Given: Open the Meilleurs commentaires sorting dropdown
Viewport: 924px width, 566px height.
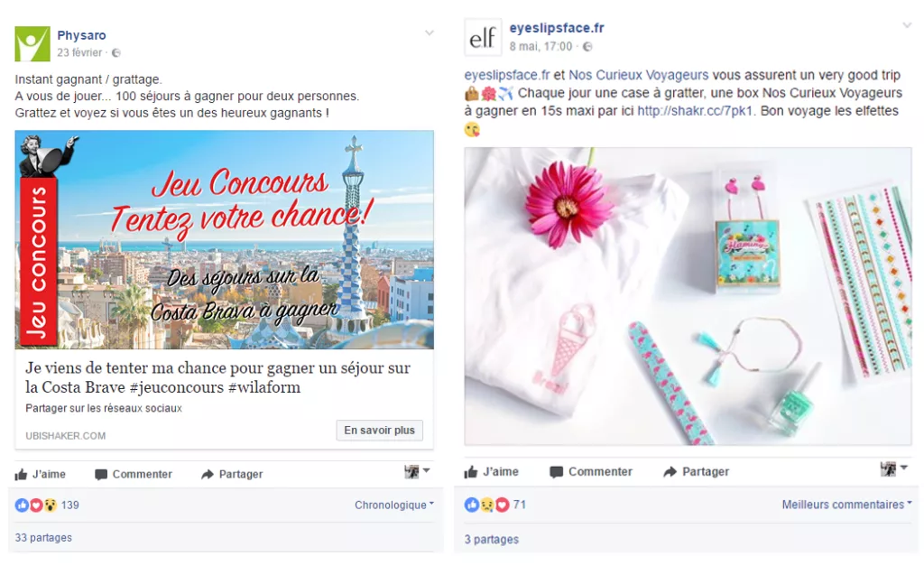Looking at the screenshot, I should [846, 505].
